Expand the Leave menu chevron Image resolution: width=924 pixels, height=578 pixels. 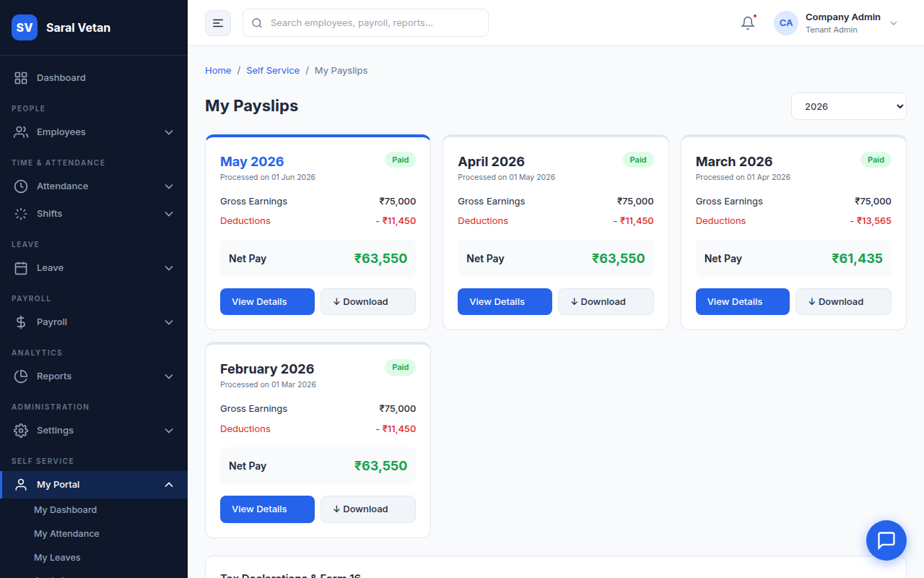[169, 268]
